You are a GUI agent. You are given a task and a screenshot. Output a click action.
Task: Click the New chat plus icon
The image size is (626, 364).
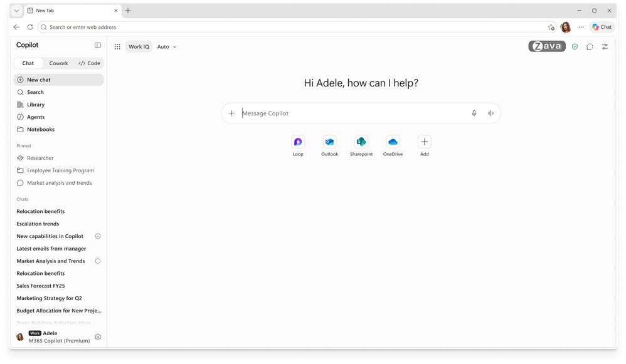point(20,80)
